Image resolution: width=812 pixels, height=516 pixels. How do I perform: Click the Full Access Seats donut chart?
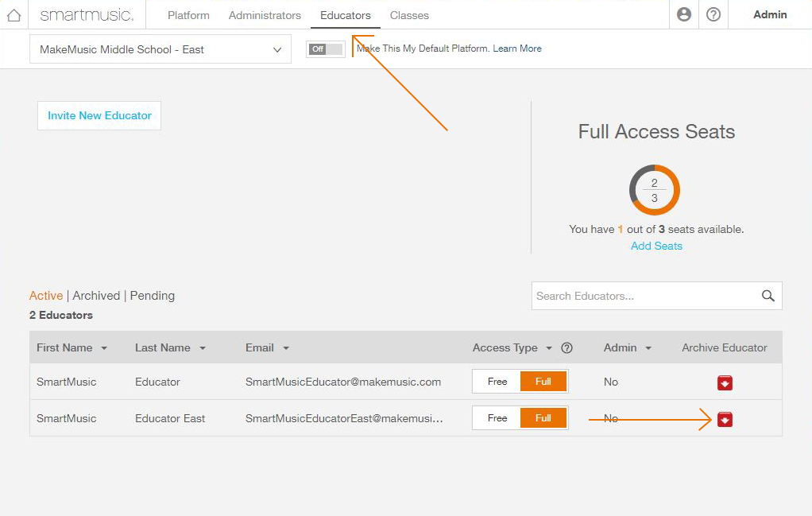pos(655,190)
